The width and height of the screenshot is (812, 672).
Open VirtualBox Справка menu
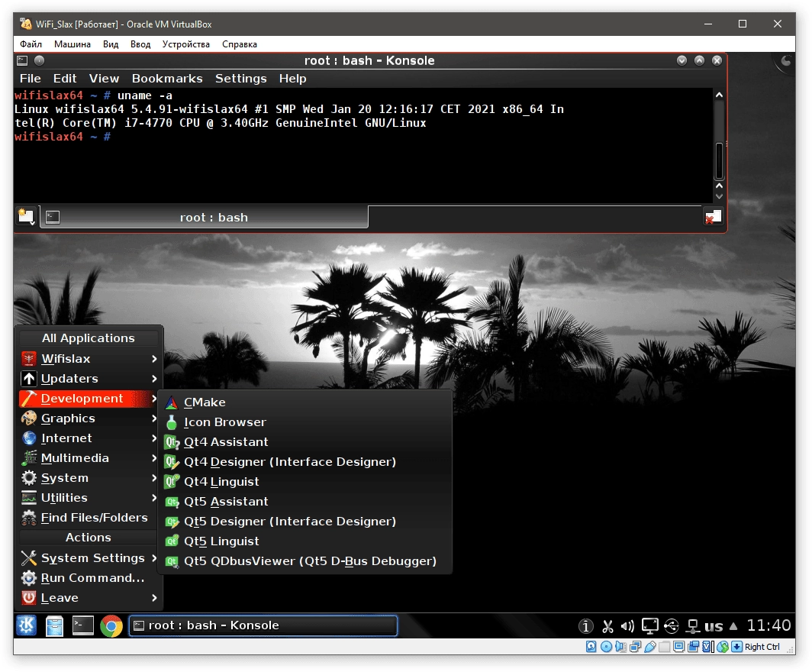[x=240, y=44]
